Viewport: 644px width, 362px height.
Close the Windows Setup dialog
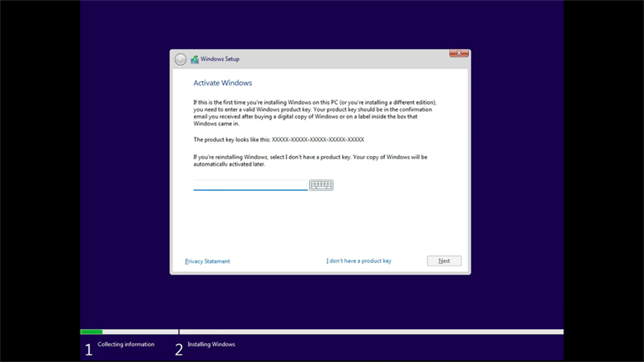coord(459,54)
